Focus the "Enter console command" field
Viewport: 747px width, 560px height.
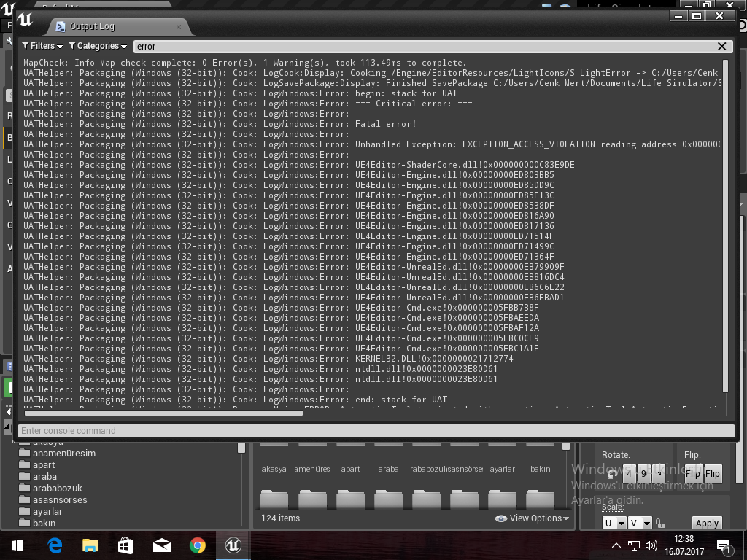376,430
